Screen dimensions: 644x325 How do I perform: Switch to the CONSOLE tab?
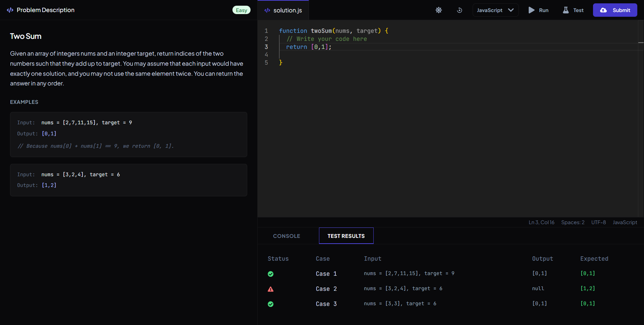286,236
